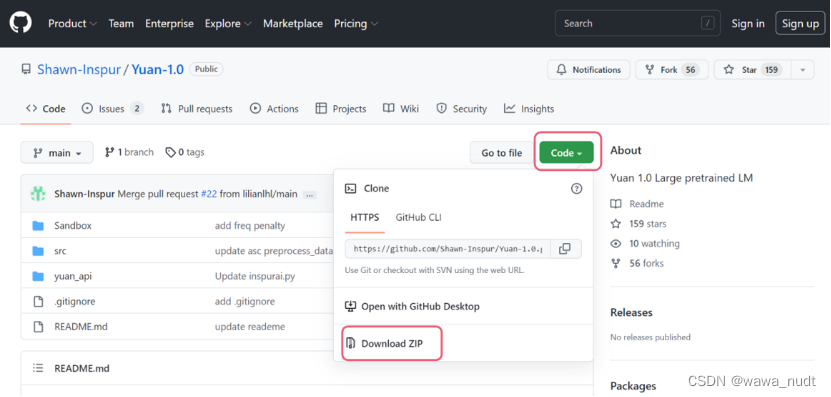Image resolution: width=831 pixels, height=397 pixels.
Task: Click the repository book icon
Action: click(26, 69)
